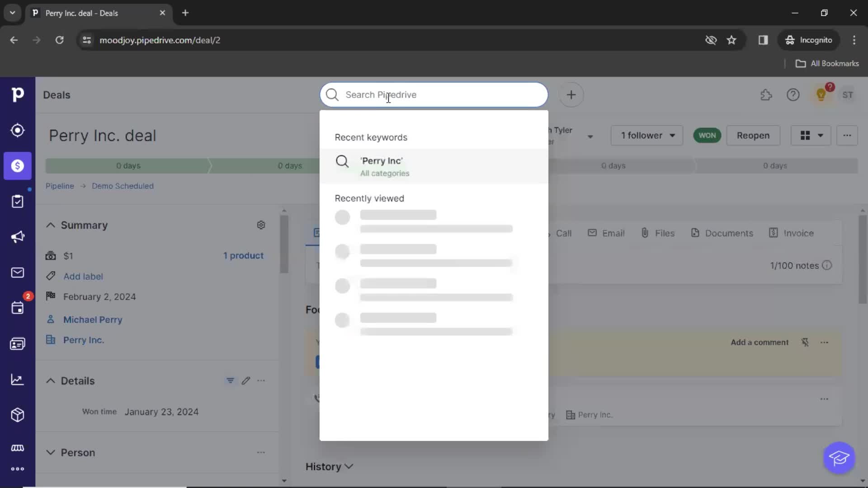Image resolution: width=868 pixels, height=488 pixels.
Task: Scroll the recently viewed list
Action: pyautogui.click(x=434, y=274)
